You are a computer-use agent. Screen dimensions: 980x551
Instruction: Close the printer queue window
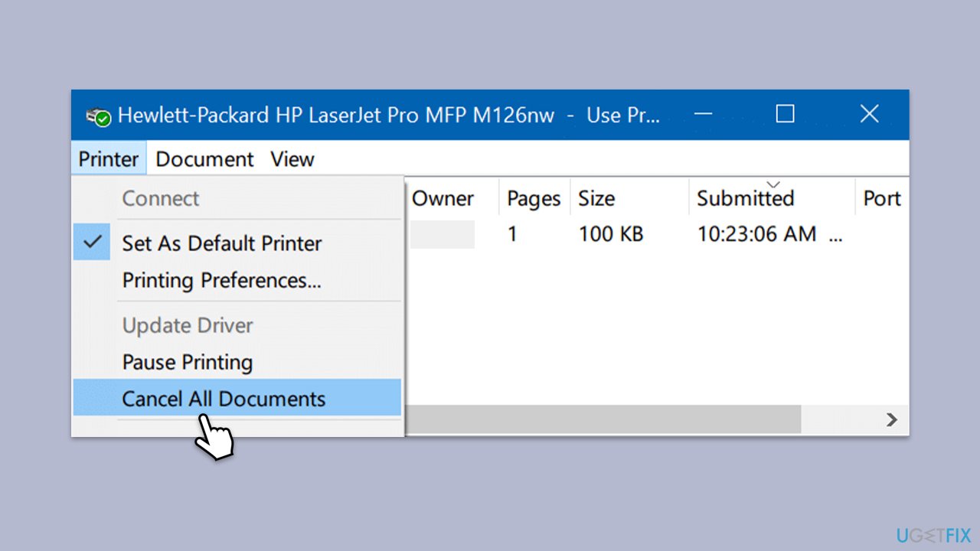(x=869, y=115)
